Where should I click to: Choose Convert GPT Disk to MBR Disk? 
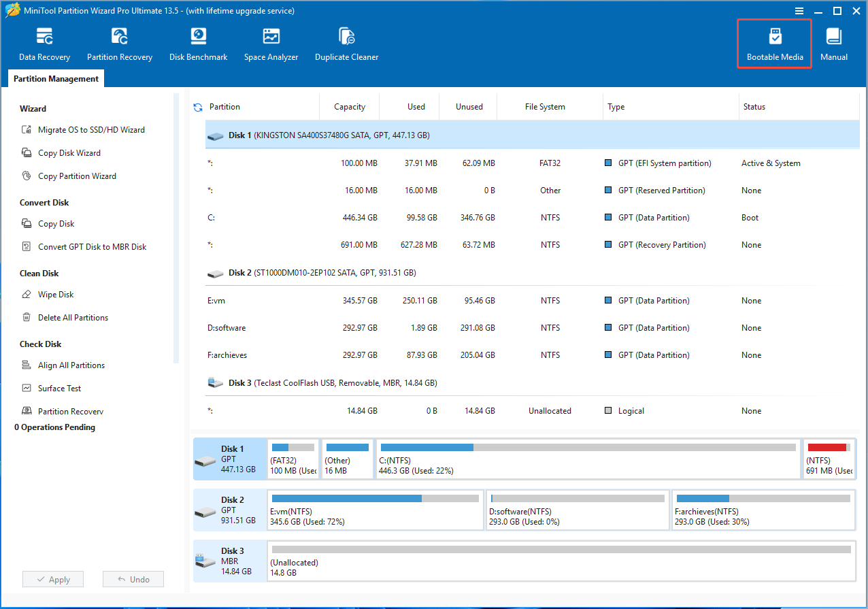pos(92,247)
